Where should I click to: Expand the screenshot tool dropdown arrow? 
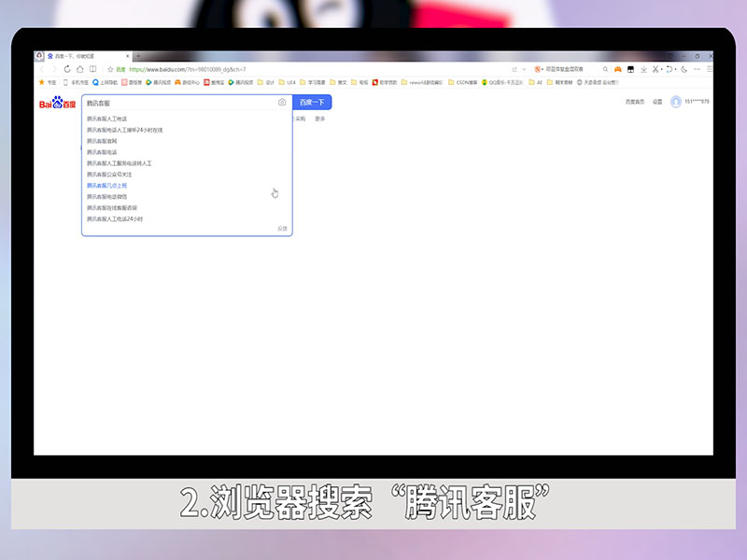coord(661,70)
